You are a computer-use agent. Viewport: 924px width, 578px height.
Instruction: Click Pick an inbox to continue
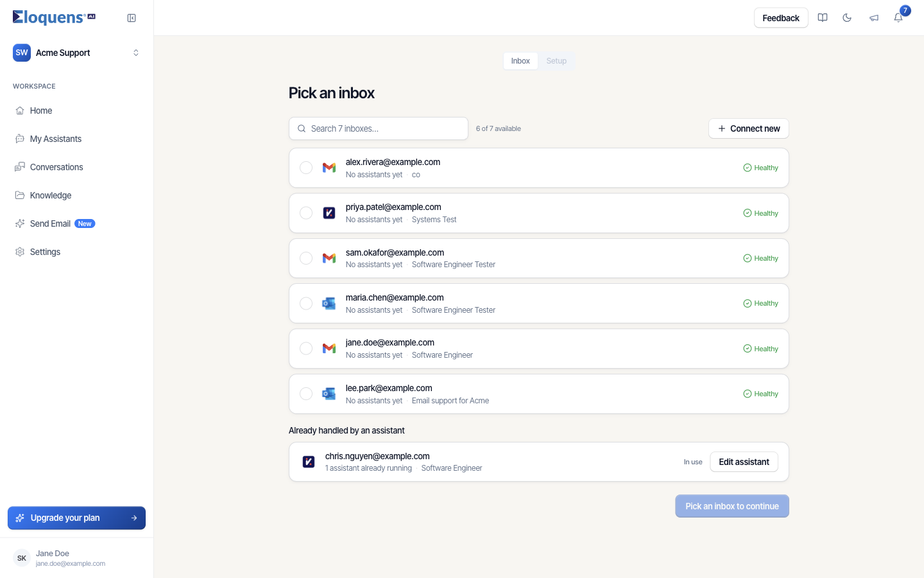(732, 506)
